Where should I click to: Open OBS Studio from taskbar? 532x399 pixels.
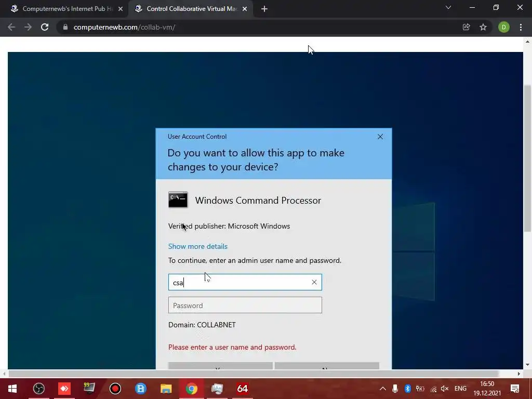click(x=38, y=389)
